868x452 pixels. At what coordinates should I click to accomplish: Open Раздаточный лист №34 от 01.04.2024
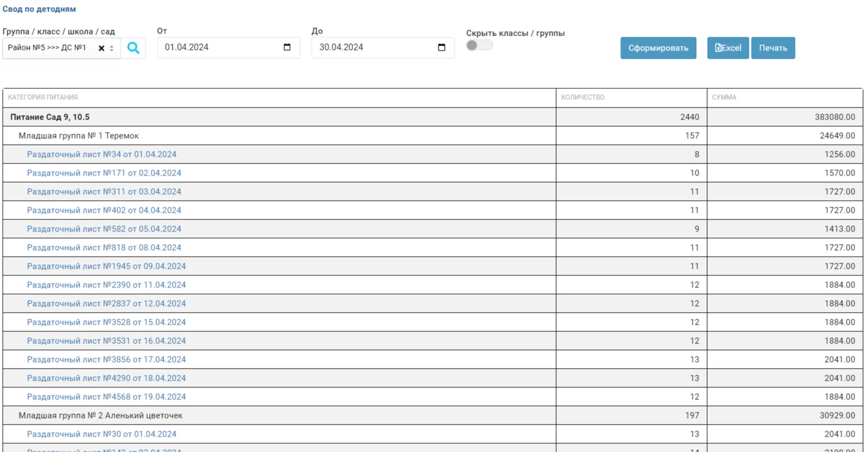pyautogui.click(x=102, y=155)
